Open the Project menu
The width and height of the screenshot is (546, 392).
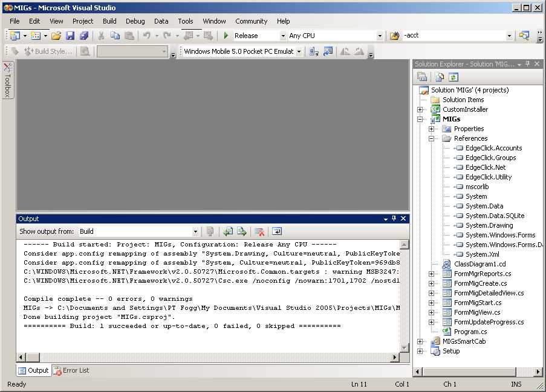coord(82,21)
